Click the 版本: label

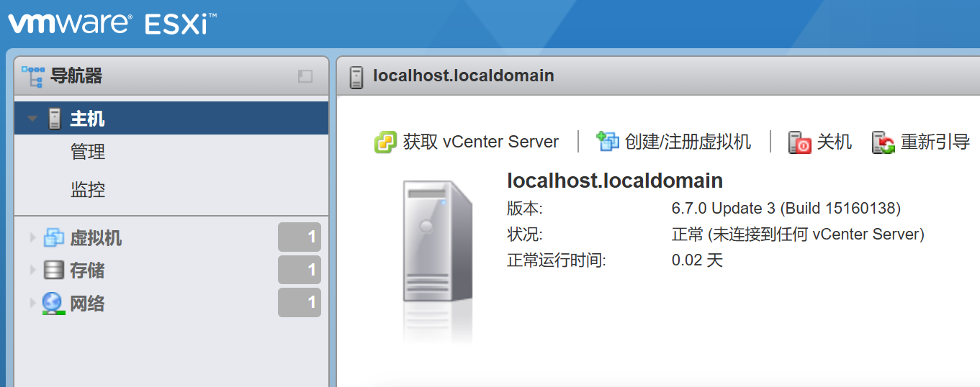point(525,209)
